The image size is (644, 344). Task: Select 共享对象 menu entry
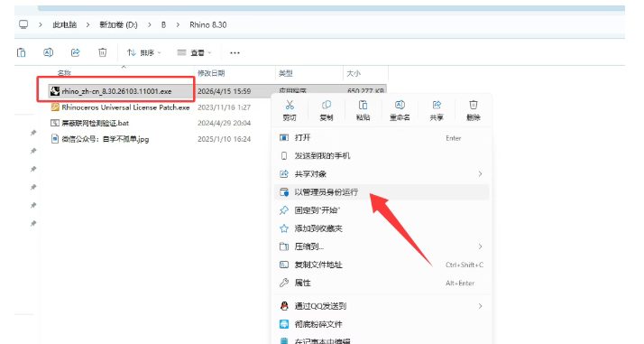pos(382,174)
